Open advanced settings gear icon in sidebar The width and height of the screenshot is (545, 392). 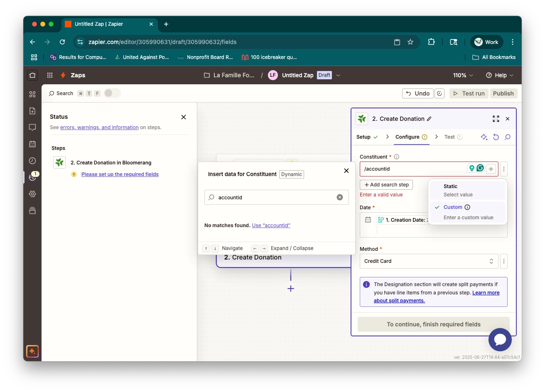coord(32,194)
